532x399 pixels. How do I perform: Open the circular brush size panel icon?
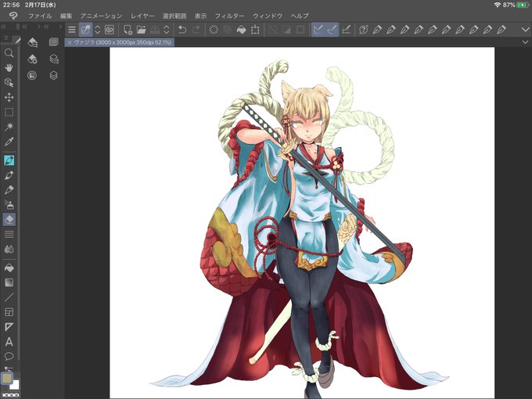pyautogui.click(x=32, y=75)
